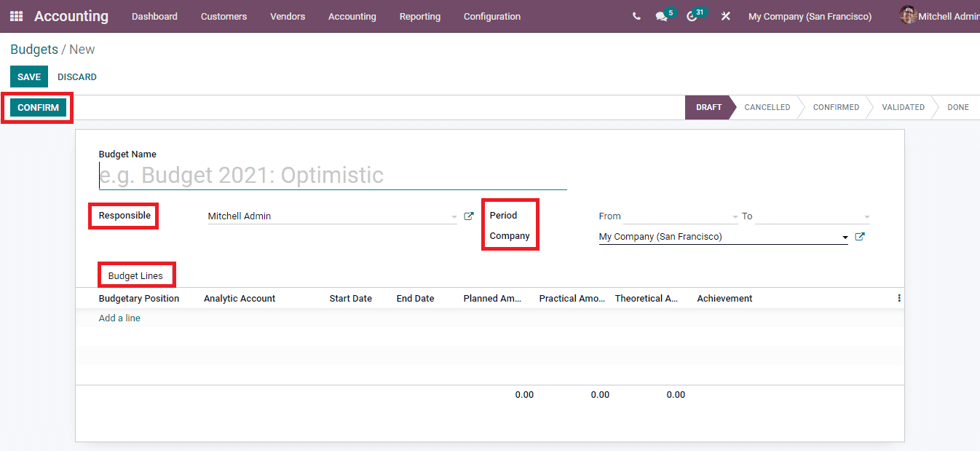Viewport: 980px width, 451px height.
Task: Click the DISCARD link
Action: [76, 77]
